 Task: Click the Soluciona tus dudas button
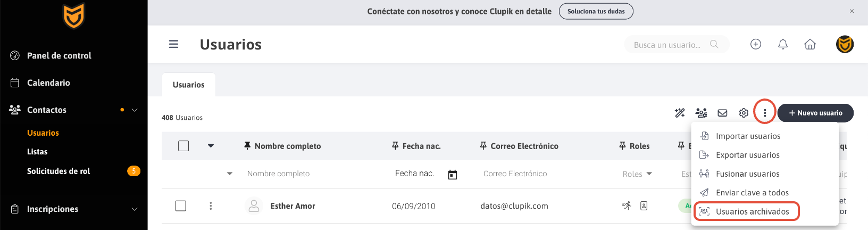(x=596, y=11)
